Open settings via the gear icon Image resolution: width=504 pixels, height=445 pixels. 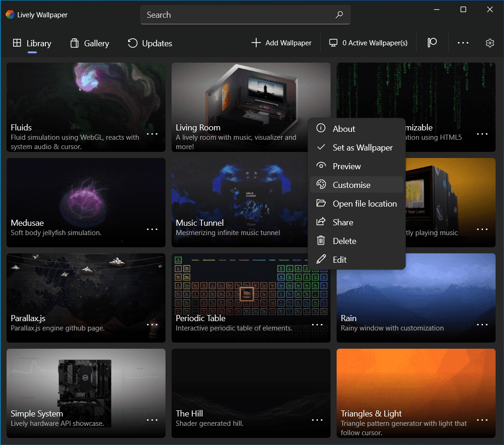coord(490,43)
